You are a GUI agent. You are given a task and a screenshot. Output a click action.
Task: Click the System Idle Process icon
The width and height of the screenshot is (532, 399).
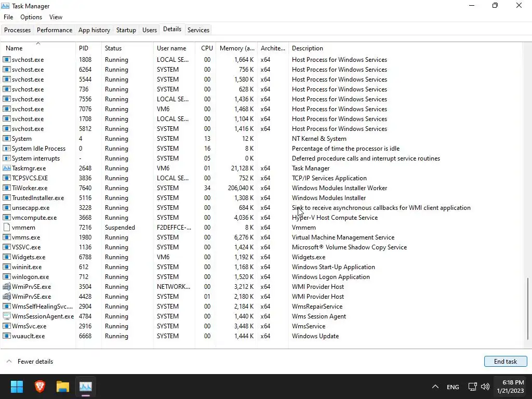tap(6, 148)
